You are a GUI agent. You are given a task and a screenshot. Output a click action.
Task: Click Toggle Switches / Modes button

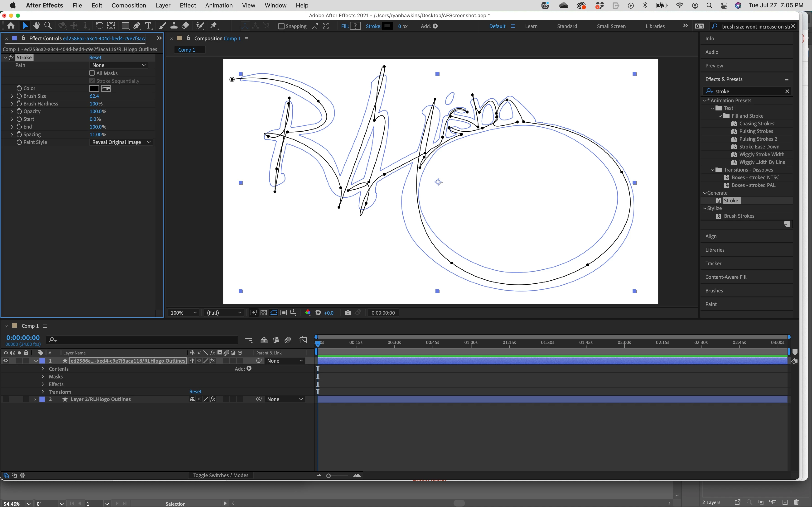click(x=220, y=475)
